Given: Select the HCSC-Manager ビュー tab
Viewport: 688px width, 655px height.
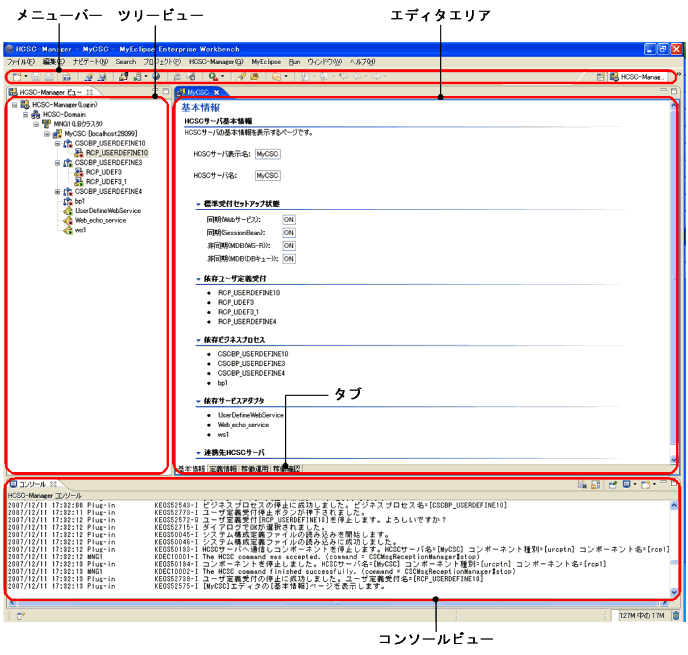Looking at the screenshot, I should (x=51, y=92).
